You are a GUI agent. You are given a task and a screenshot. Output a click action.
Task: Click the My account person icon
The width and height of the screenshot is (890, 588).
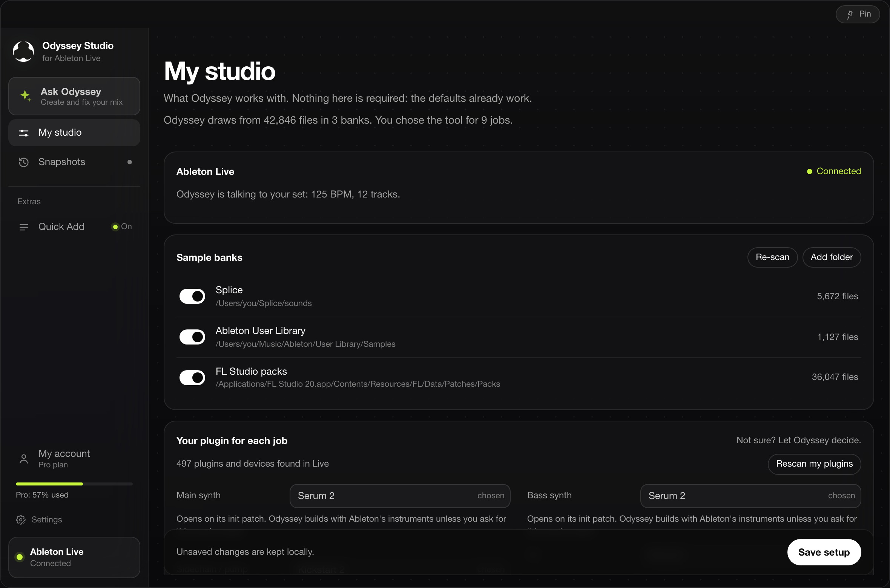click(x=24, y=459)
